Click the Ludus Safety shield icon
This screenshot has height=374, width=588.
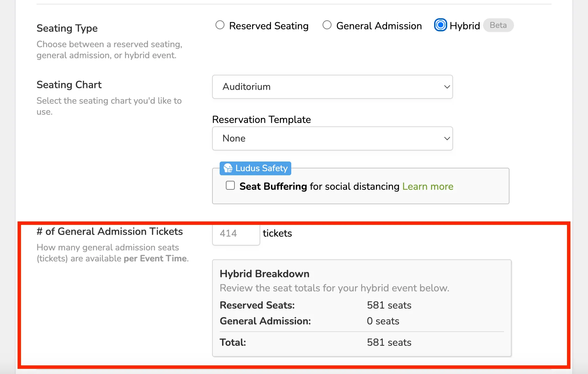pyautogui.click(x=228, y=168)
